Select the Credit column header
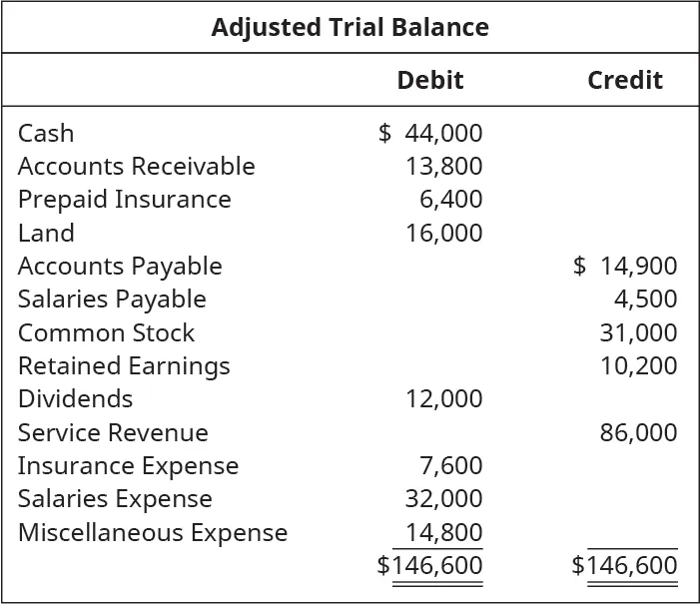This screenshot has height=604, width=700. [624, 81]
